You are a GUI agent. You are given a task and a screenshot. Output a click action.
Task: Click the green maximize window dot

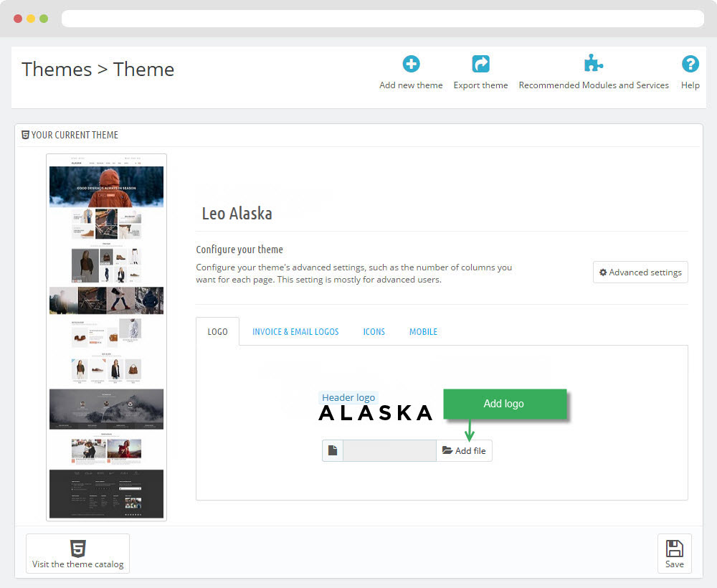[x=44, y=19]
